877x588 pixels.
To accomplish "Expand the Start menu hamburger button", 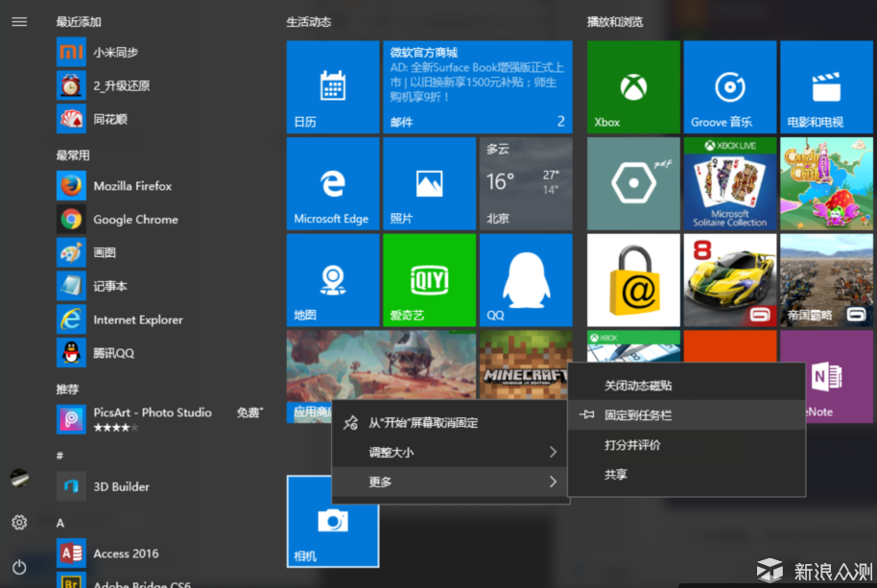I will 19,21.
